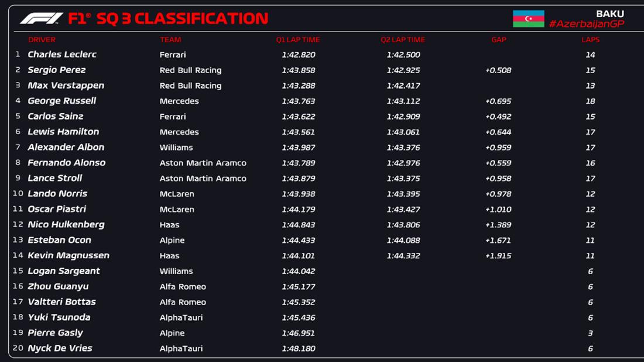Open Max Verstappen's driver entry
Viewport: 644px width, 362px height.
point(66,86)
